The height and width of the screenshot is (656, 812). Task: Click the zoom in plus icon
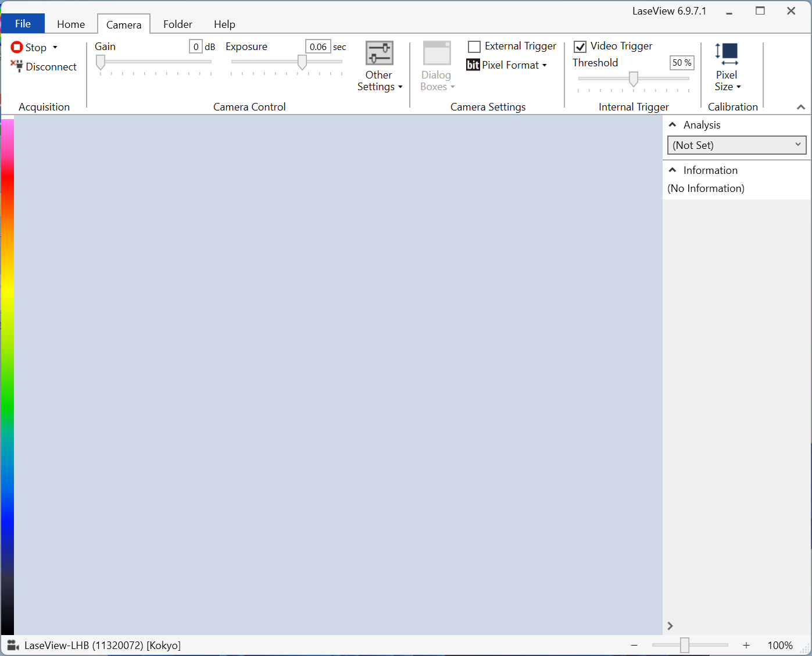[746, 645]
